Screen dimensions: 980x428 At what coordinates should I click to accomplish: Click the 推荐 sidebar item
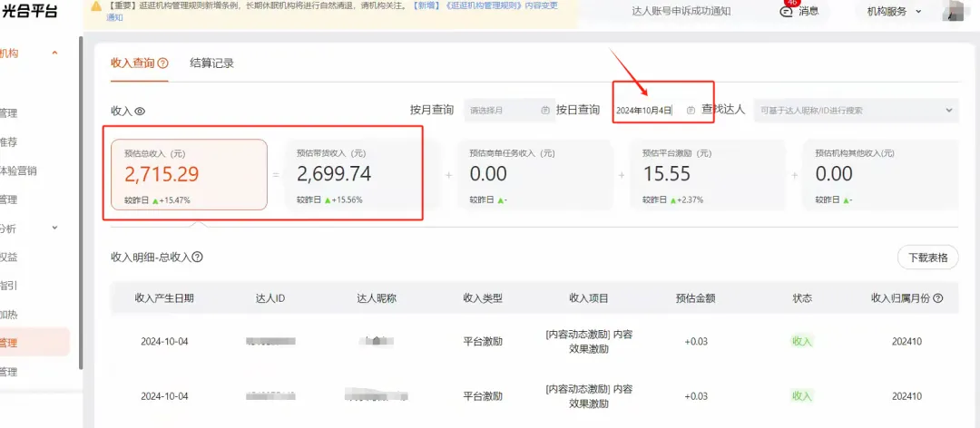tap(9, 141)
